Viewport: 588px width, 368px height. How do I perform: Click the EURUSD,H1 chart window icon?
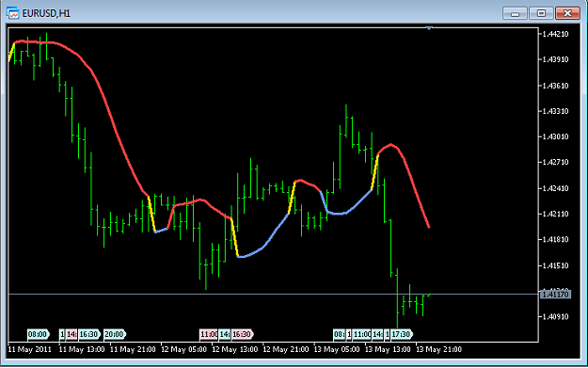(x=13, y=13)
